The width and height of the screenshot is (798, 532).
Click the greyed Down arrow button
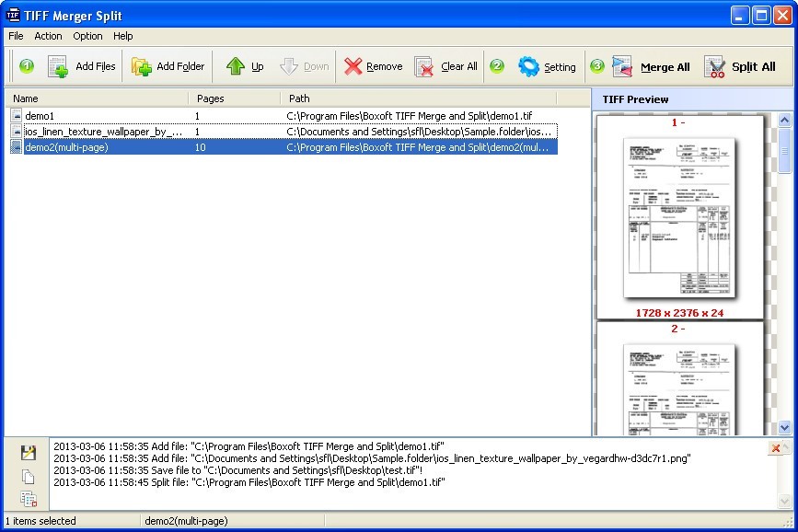(x=305, y=66)
